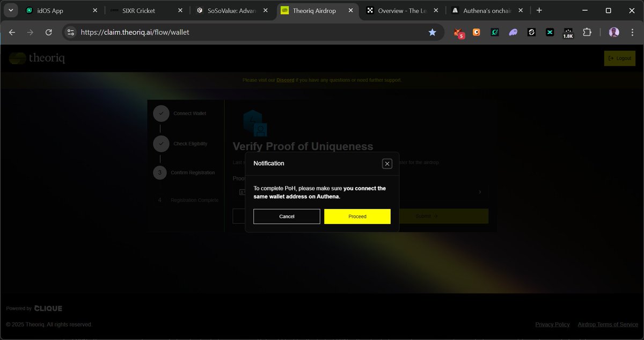The width and height of the screenshot is (644, 340).
Task: Open the Discord support link
Action: tap(286, 80)
